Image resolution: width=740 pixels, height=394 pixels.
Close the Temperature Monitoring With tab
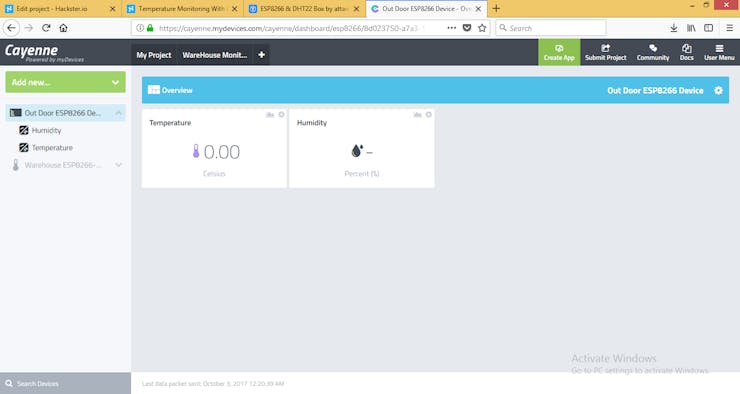point(235,8)
